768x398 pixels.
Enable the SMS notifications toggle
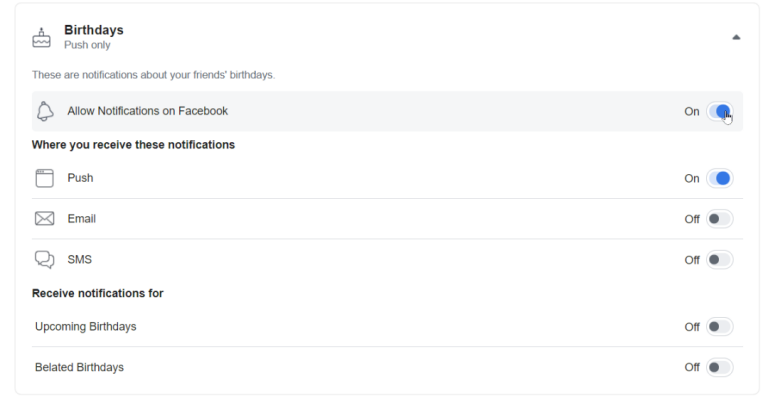(720, 259)
